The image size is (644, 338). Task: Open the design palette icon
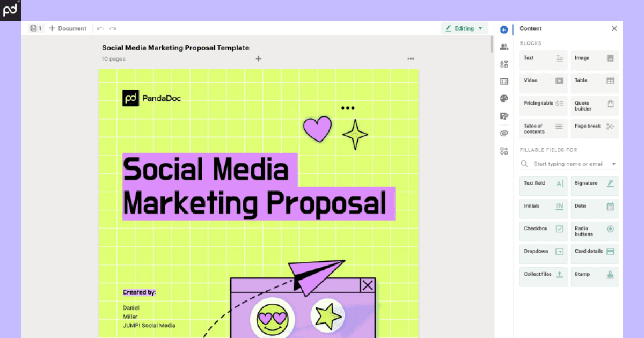(503, 99)
